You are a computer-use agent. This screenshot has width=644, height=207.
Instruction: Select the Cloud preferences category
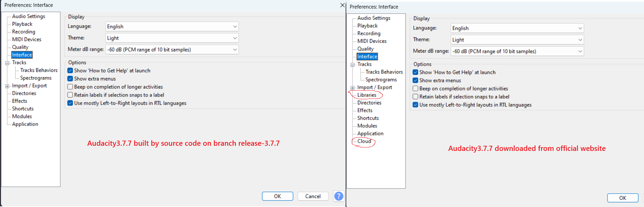tap(364, 141)
